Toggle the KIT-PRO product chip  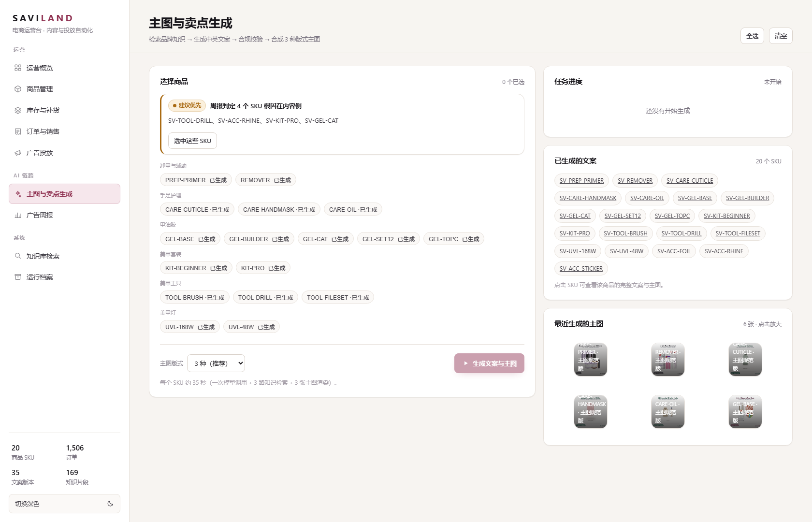[263, 268]
